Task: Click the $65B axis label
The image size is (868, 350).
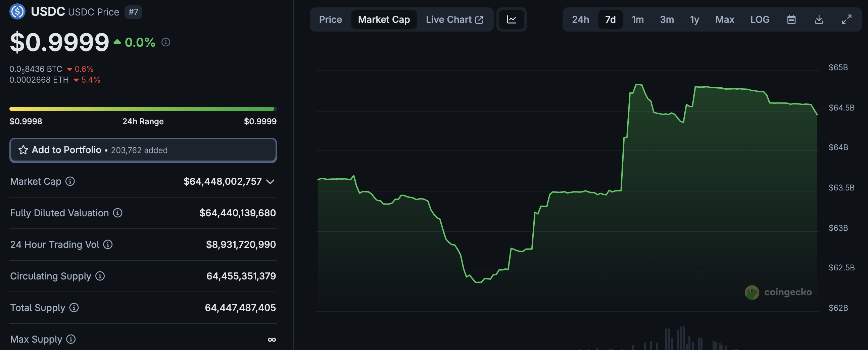Action: [x=838, y=68]
